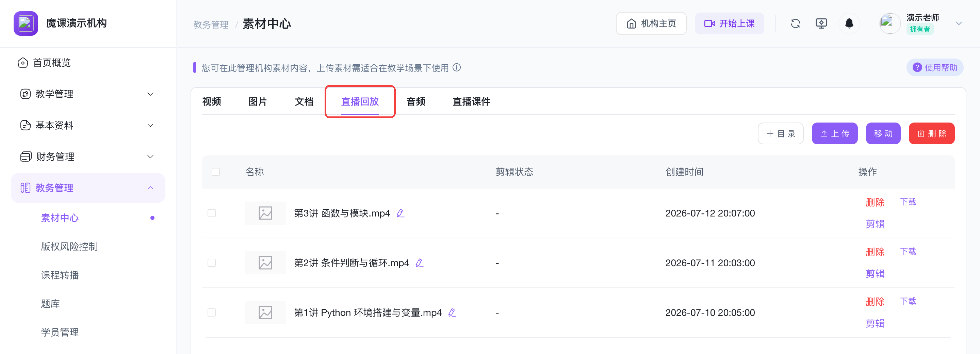Rename 第3讲 函数与模块.mp4 via pencil icon
The image size is (980, 354).
(x=400, y=213)
